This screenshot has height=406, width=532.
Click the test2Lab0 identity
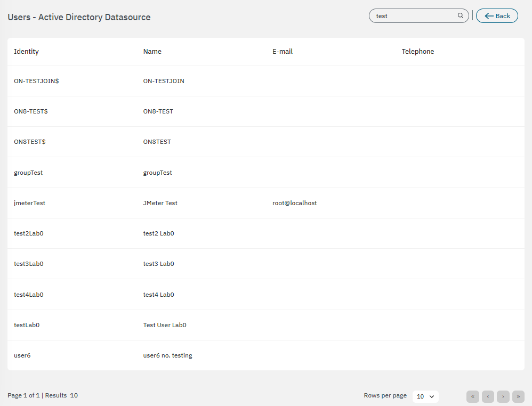pyautogui.click(x=28, y=233)
